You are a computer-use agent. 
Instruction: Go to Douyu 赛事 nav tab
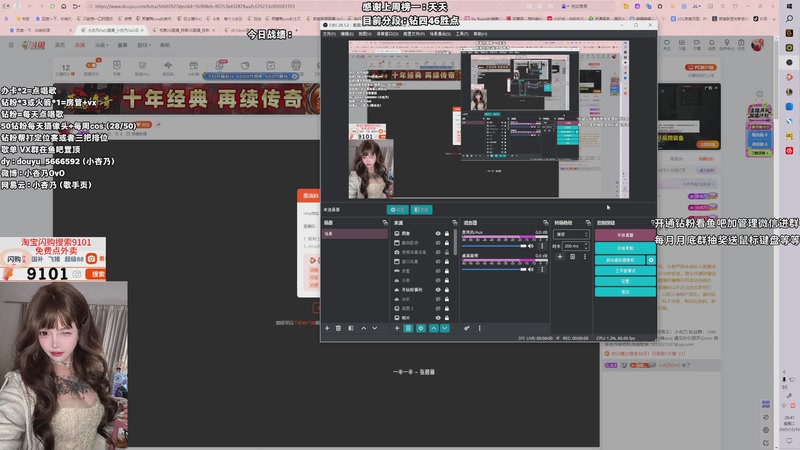pyautogui.click(x=122, y=45)
